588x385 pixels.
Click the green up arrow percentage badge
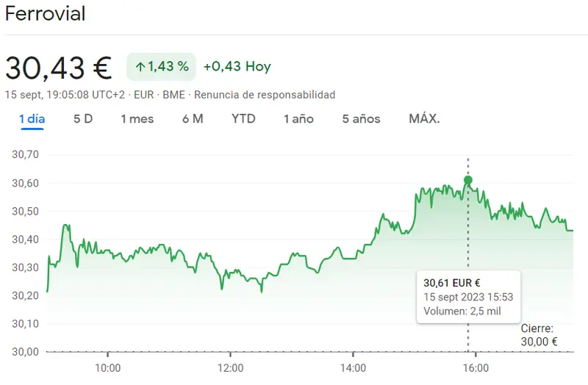(161, 67)
